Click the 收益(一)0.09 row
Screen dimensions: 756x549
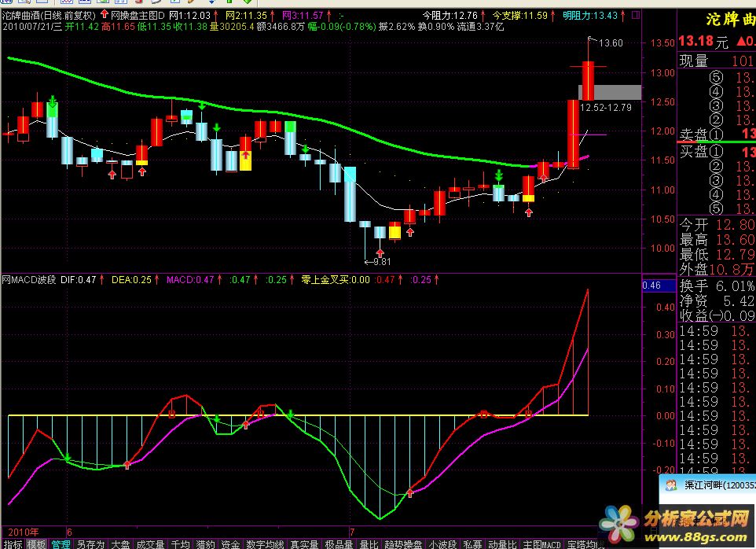point(717,315)
